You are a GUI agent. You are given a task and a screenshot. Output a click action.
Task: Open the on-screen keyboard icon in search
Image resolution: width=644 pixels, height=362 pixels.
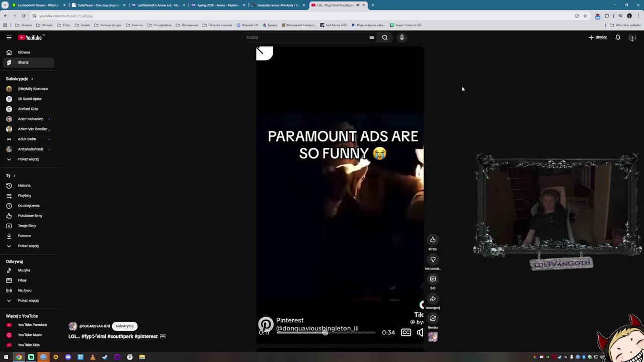tap(372, 37)
